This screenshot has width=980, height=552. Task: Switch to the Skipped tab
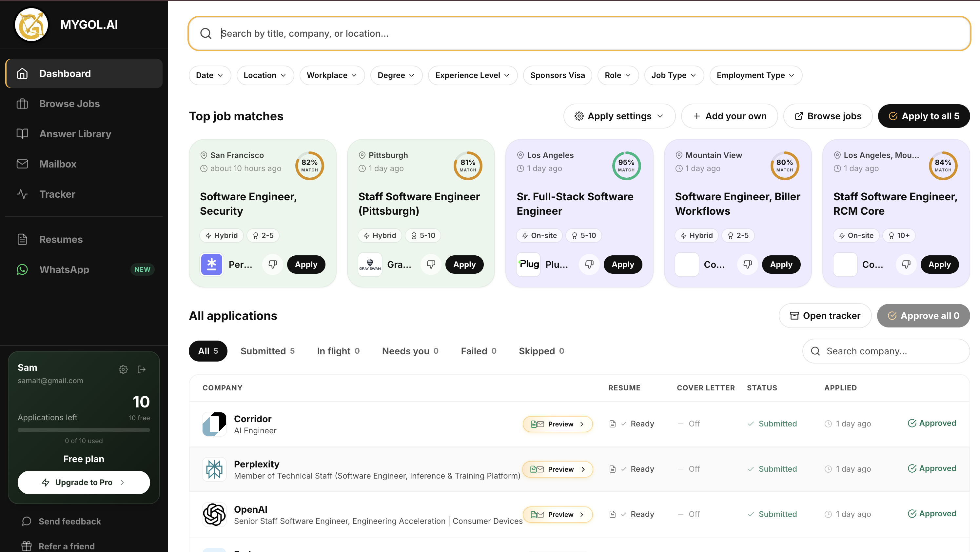click(541, 351)
